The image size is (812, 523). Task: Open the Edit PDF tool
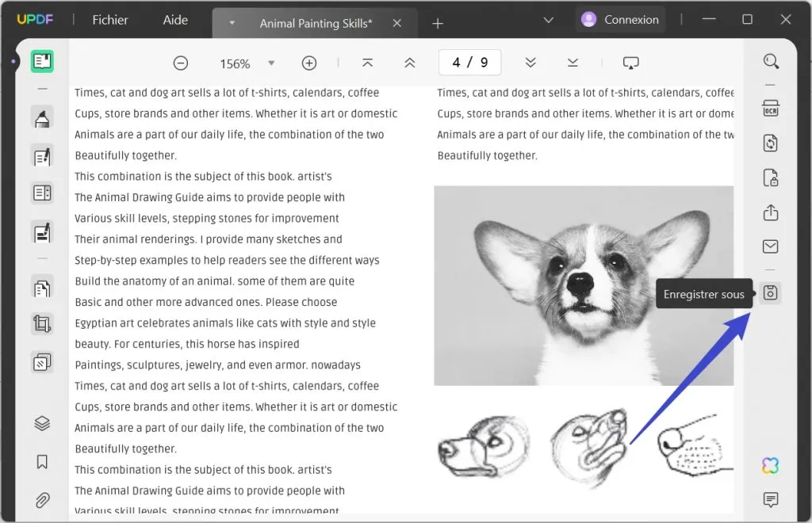click(42, 156)
